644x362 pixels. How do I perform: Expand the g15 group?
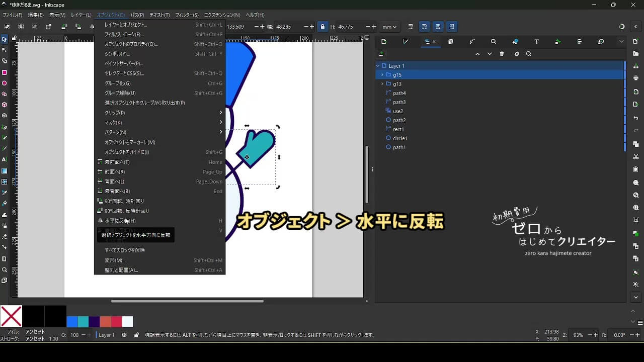click(x=382, y=75)
